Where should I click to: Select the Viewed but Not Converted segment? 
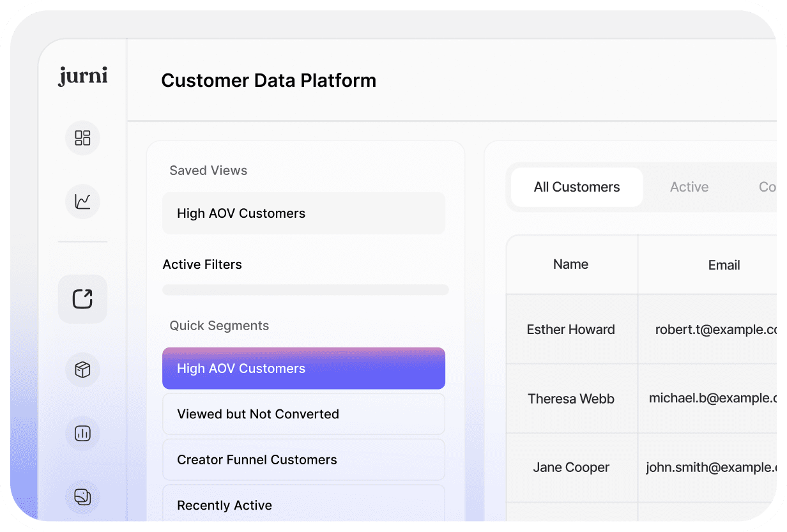(303, 414)
